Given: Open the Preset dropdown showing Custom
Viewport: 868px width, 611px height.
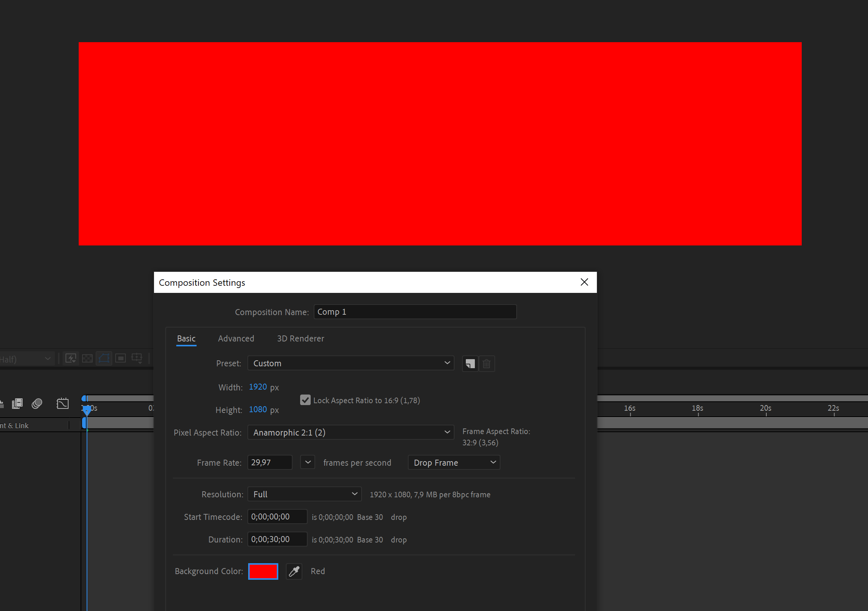Looking at the screenshot, I should (351, 363).
